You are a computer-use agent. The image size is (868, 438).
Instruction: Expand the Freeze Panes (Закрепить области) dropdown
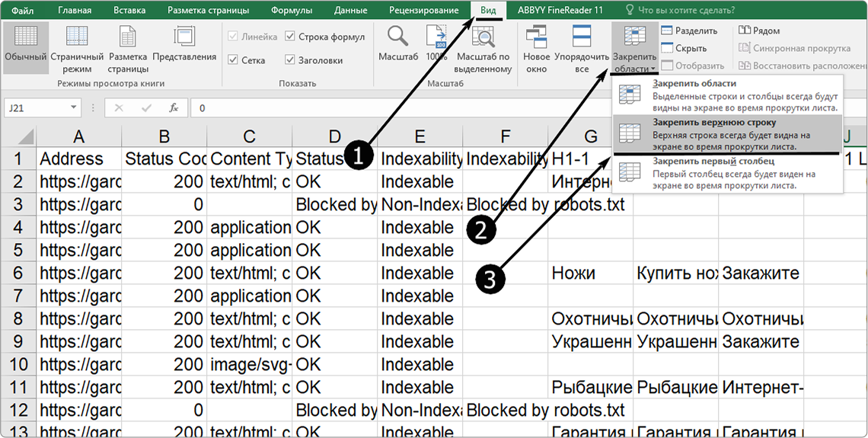pyautogui.click(x=634, y=50)
